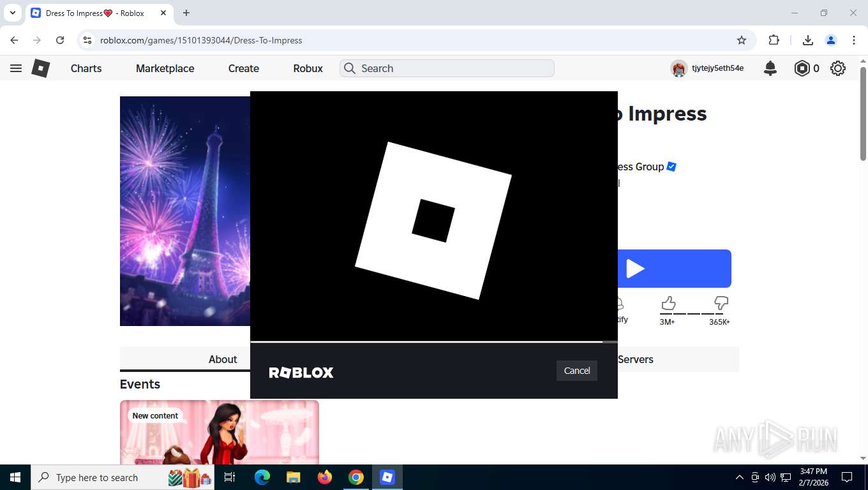Click the 365K+ dislikes count
The height and width of the screenshot is (490, 868).
click(x=719, y=322)
